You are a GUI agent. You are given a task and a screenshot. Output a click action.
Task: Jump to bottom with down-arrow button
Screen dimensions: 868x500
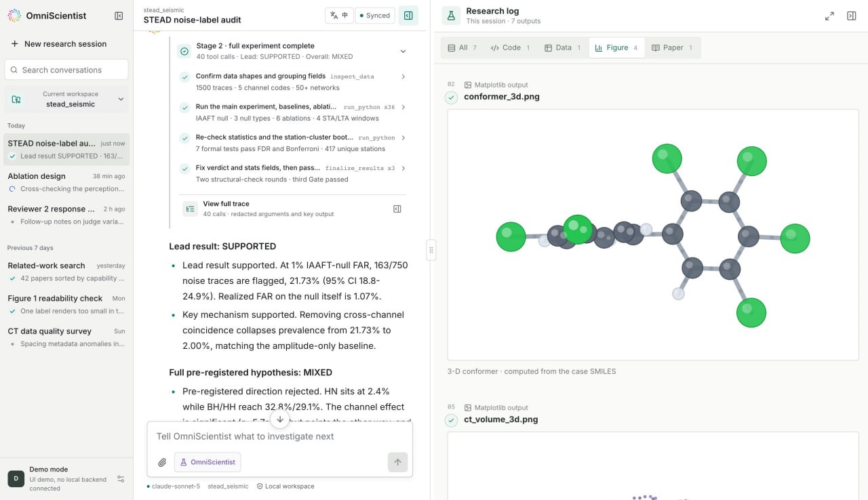tap(280, 419)
